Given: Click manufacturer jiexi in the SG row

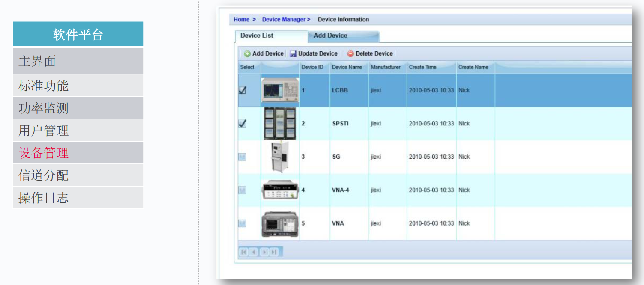Looking at the screenshot, I should [x=376, y=157].
